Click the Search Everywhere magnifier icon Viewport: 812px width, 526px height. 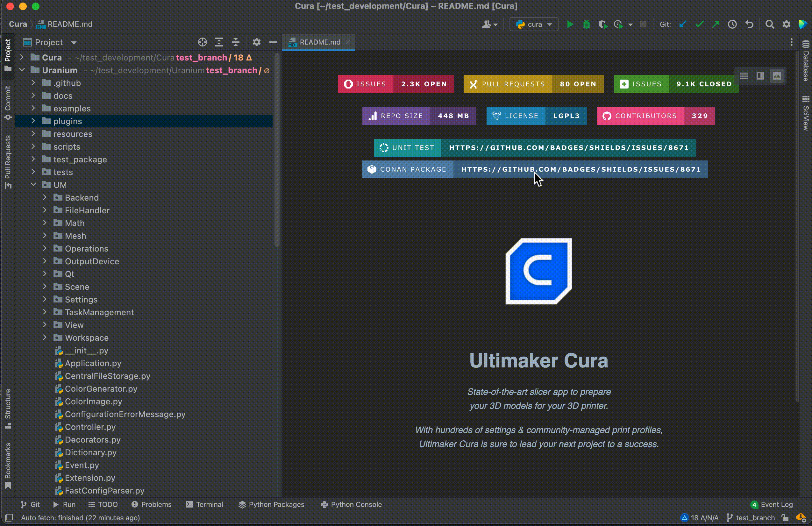769,24
